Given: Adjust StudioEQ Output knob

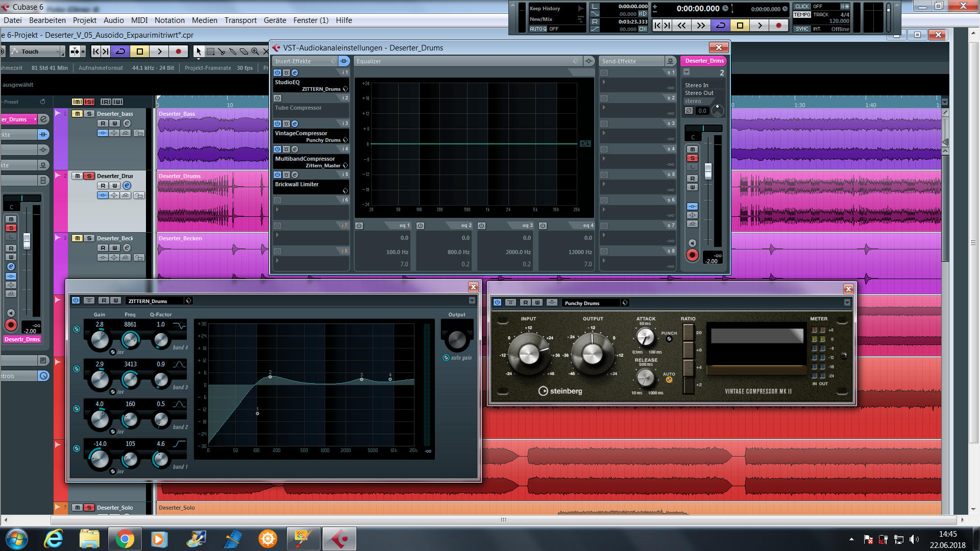Looking at the screenshot, I should point(457,339).
